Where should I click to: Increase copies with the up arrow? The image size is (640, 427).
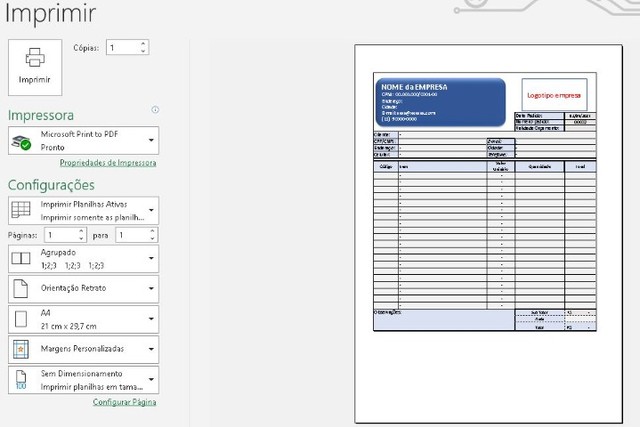(143, 44)
